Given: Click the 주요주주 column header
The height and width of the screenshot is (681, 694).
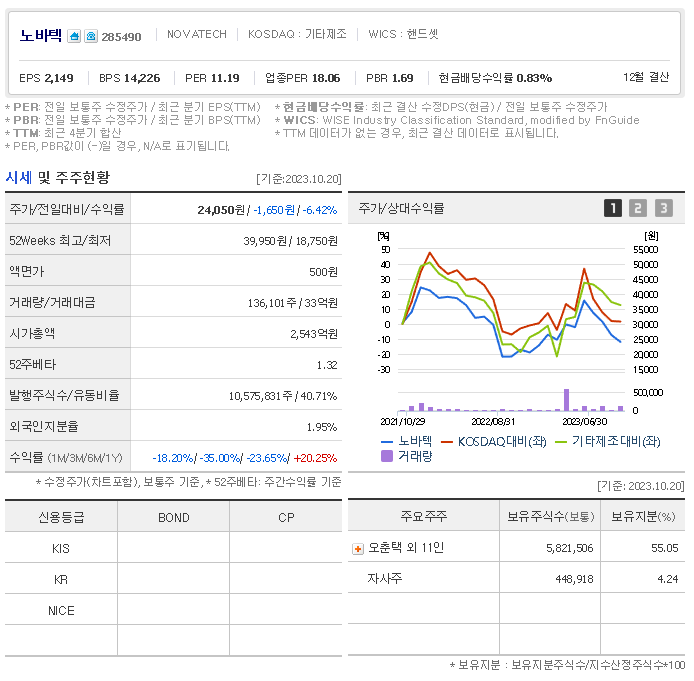Looking at the screenshot, I should point(424,516).
